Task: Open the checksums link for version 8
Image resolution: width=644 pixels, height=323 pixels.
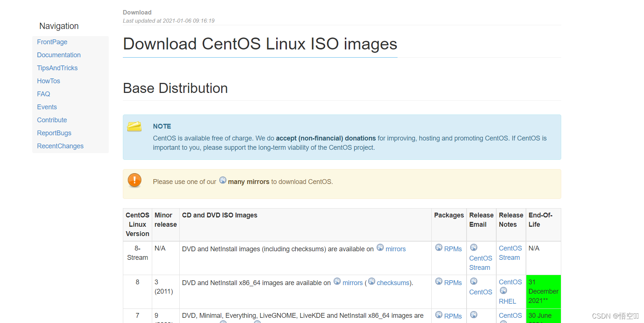Action: [393, 283]
